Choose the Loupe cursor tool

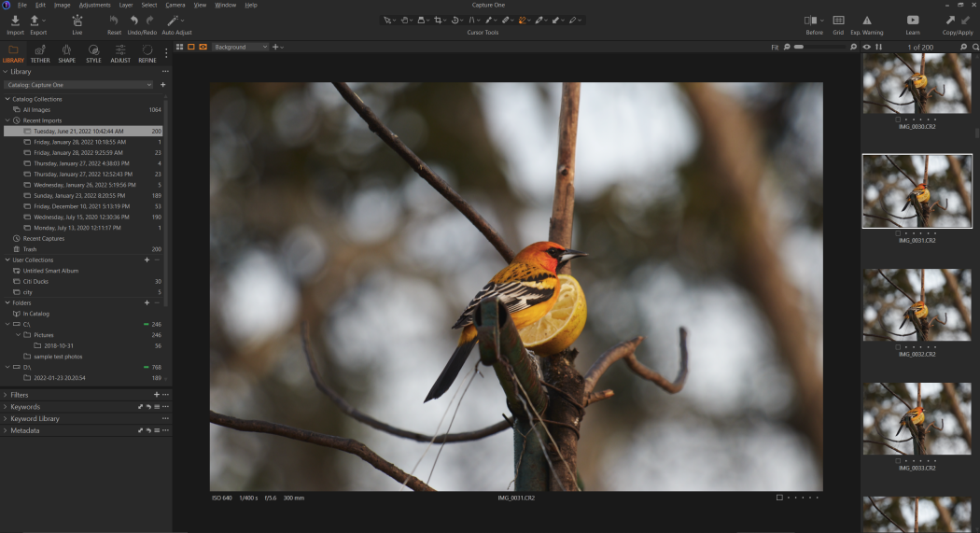[x=421, y=20]
